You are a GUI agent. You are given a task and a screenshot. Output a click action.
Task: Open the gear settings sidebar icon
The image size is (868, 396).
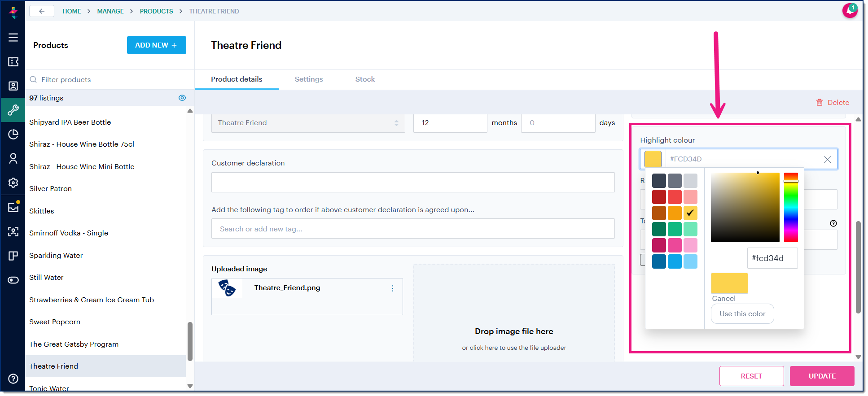point(13,183)
